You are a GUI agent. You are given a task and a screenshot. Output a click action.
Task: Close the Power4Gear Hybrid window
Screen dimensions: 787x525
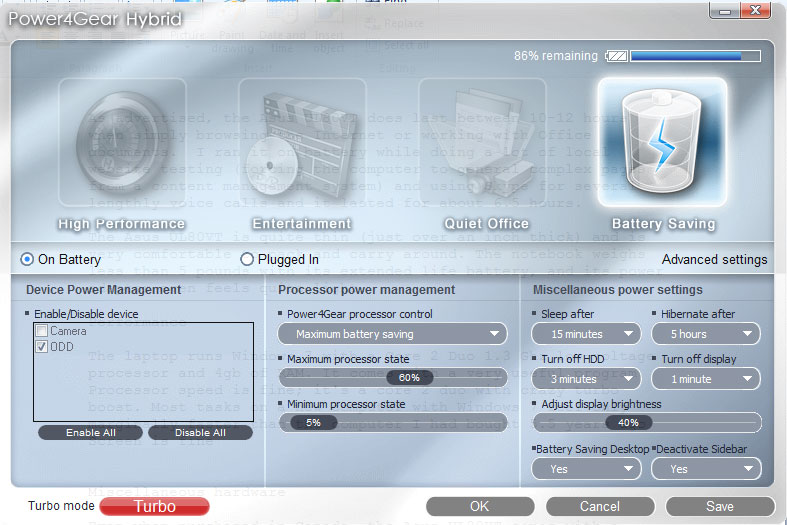tap(755, 10)
